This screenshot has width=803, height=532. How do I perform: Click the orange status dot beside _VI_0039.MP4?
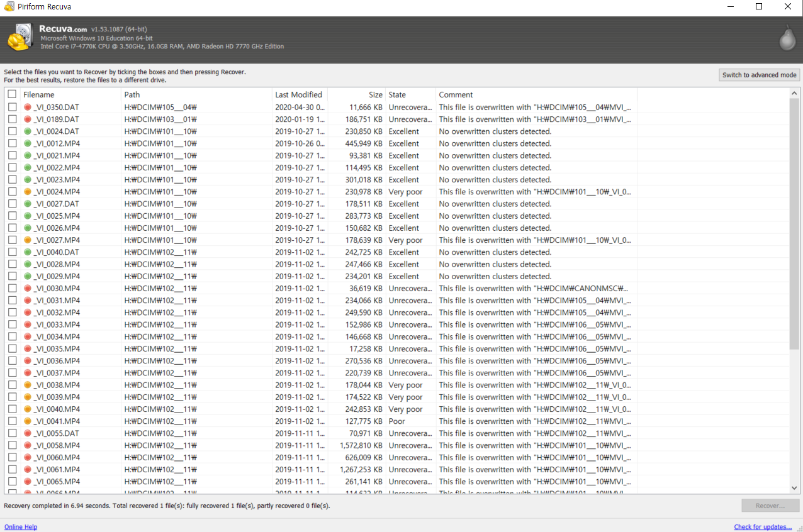pyautogui.click(x=28, y=397)
